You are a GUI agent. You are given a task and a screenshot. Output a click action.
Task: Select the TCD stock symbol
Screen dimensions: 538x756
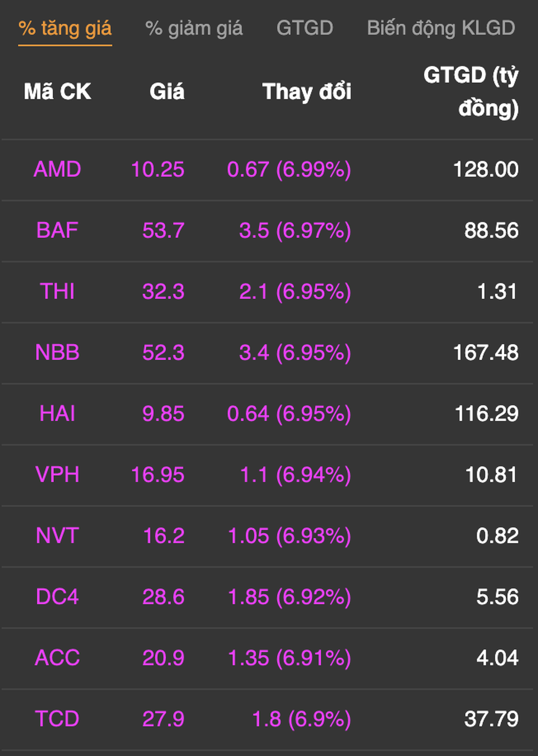(x=57, y=718)
